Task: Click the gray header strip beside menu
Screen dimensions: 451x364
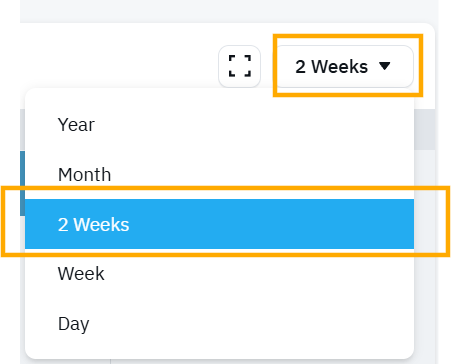Action: click(x=424, y=129)
